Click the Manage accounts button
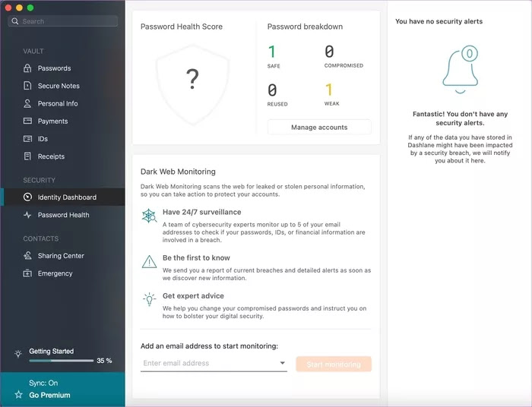 (319, 127)
